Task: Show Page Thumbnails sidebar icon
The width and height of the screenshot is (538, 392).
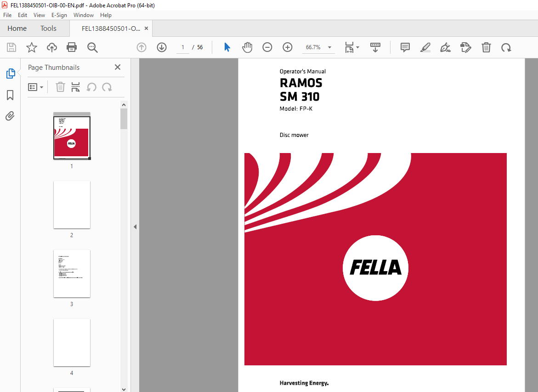Action: 11,74
